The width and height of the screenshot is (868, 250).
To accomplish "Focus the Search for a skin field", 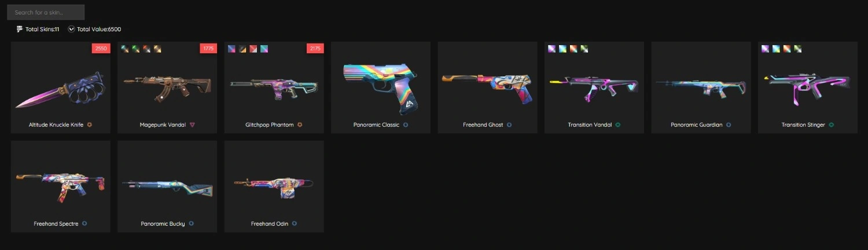I will click(x=46, y=12).
